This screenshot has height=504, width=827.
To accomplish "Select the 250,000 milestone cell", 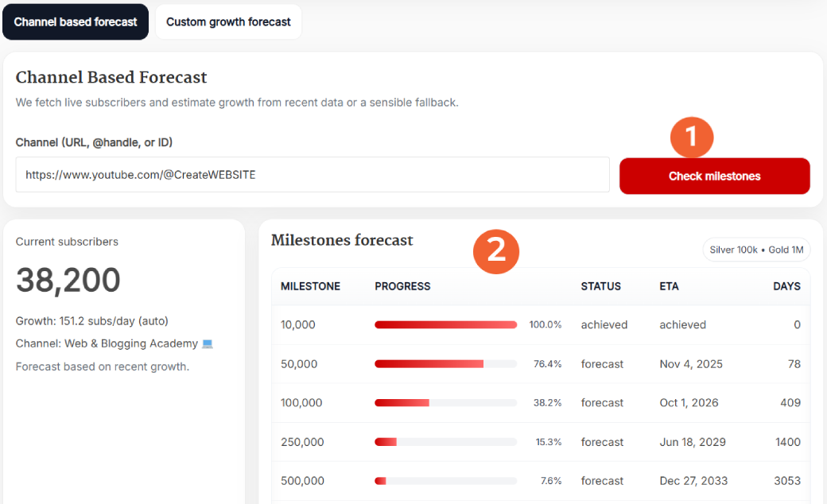I will point(302,442).
